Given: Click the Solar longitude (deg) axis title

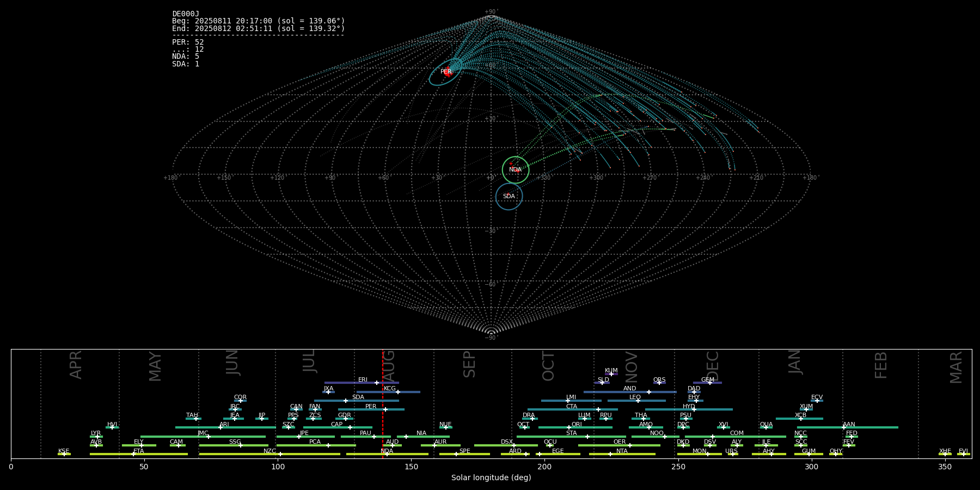Looking at the screenshot, I should coord(491,477).
